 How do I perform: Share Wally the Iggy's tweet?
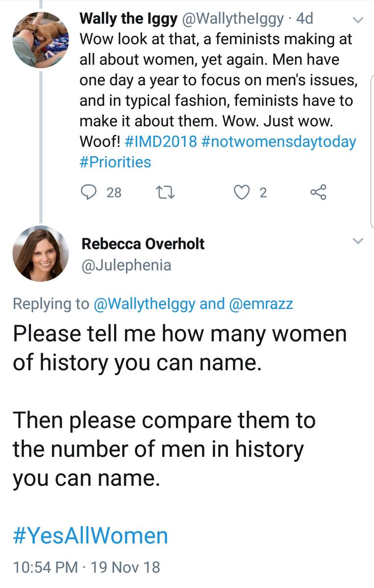pos(318,193)
